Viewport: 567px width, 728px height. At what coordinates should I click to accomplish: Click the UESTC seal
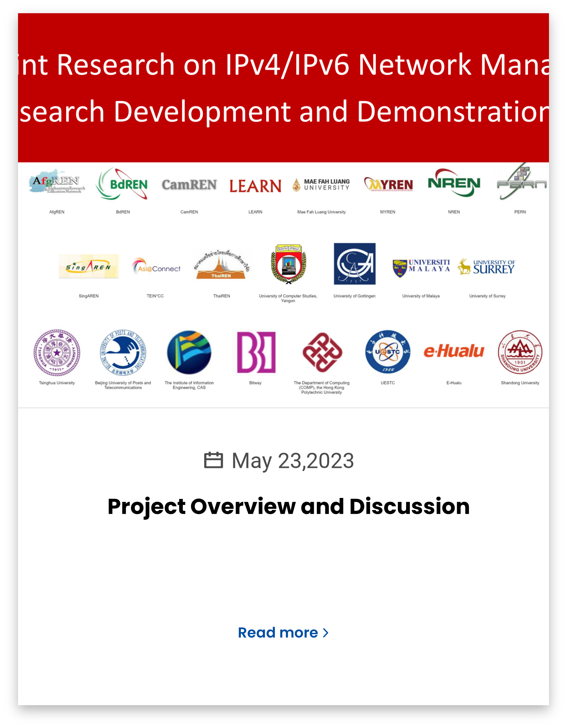pyautogui.click(x=388, y=352)
